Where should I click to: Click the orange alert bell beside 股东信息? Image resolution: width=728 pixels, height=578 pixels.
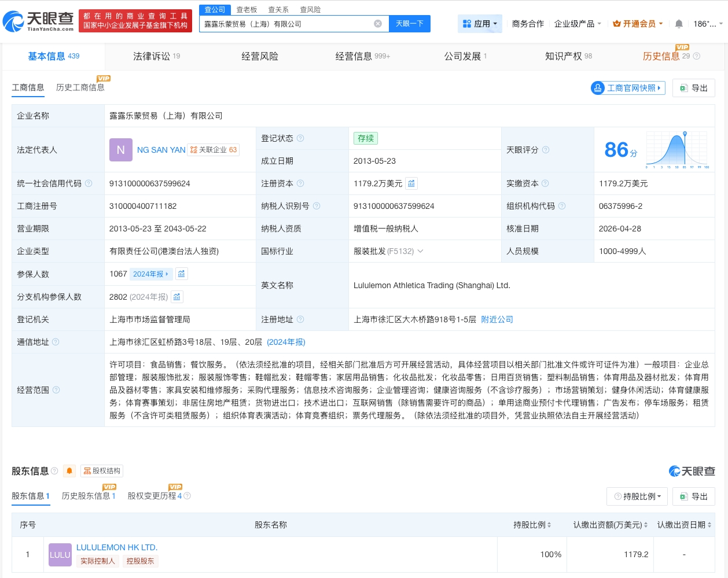point(69,471)
